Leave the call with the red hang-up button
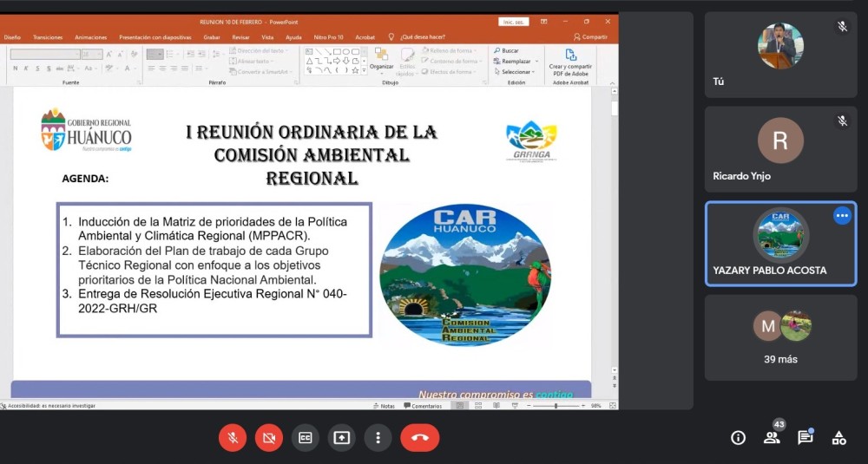 [420, 438]
